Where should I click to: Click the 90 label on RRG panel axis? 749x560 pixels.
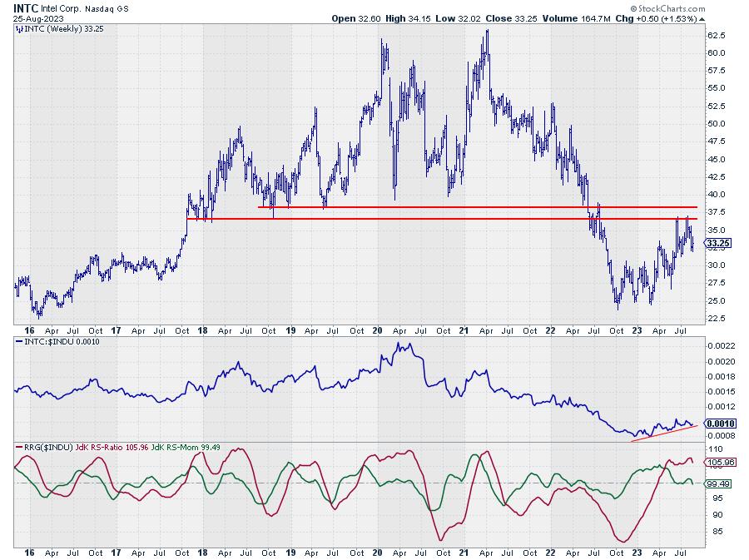(718, 514)
